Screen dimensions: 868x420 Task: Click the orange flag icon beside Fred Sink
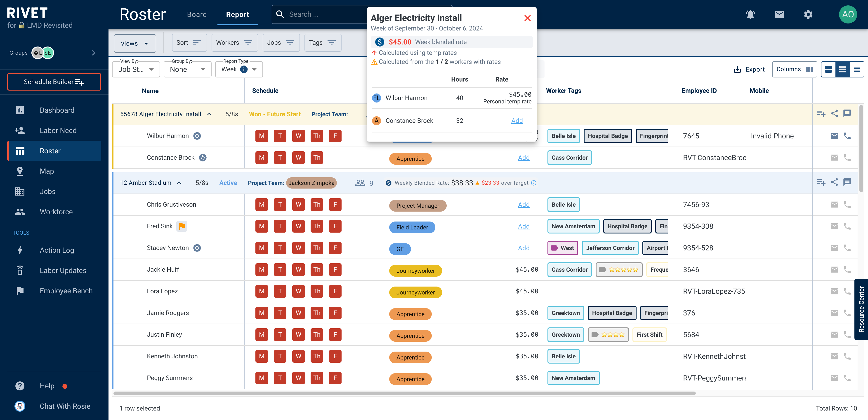tap(182, 226)
